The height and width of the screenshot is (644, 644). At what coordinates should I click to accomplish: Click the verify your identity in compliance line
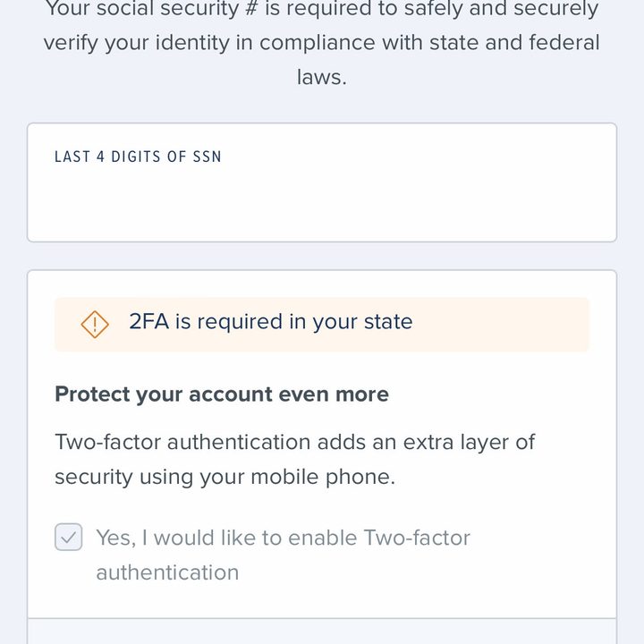[x=322, y=43]
